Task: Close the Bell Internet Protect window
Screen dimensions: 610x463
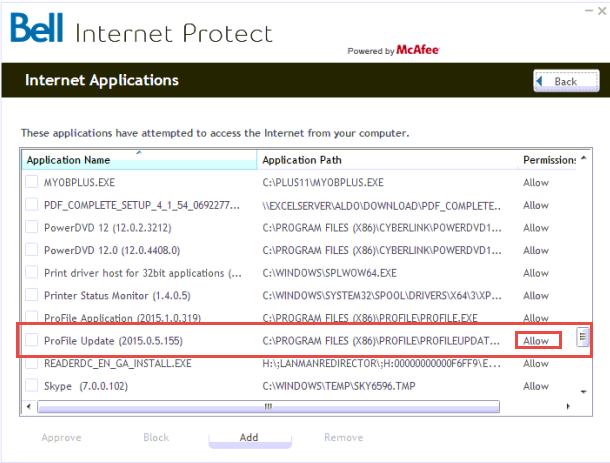Action: [602, 11]
